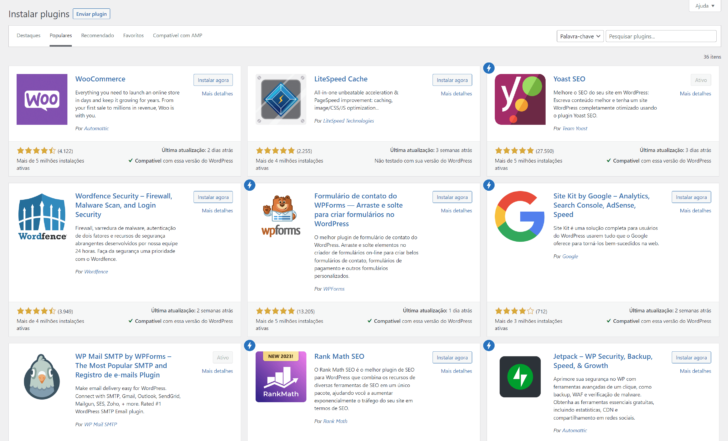Click the WP Mail SMTP bird logo
The width and height of the screenshot is (728, 441).
[x=42, y=377]
